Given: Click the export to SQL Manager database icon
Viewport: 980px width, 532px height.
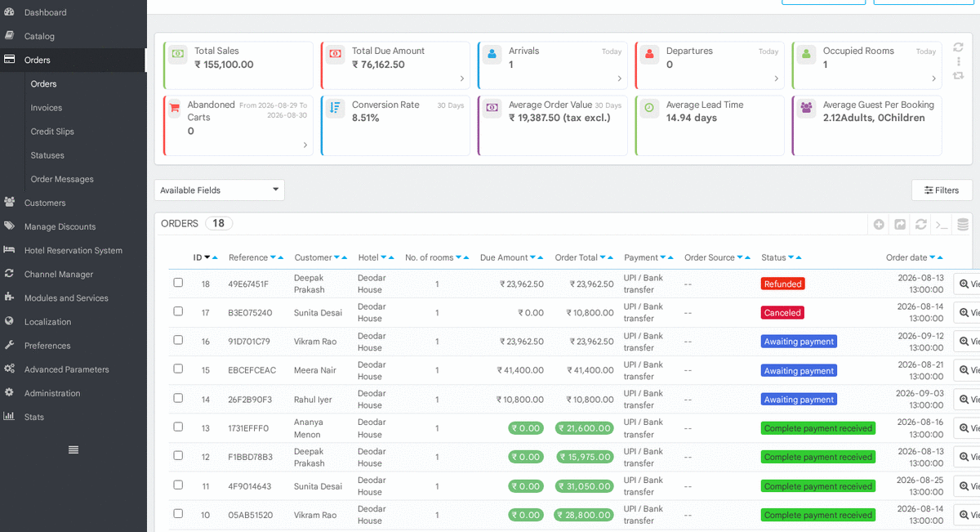Looking at the screenshot, I should [x=963, y=224].
